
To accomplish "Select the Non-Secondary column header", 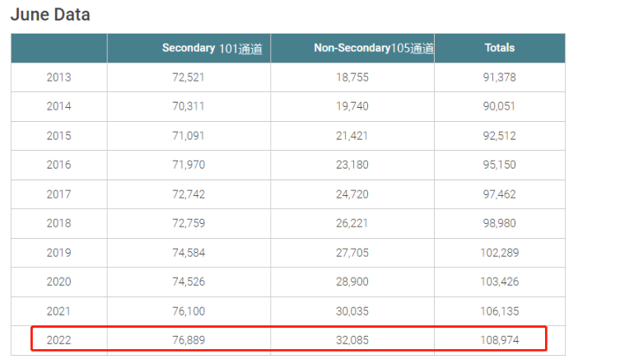I will point(352,48).
